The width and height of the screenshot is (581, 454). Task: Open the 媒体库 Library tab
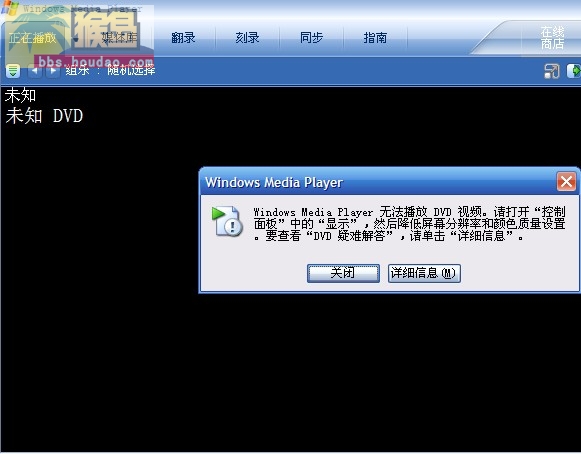click(119, 38)
